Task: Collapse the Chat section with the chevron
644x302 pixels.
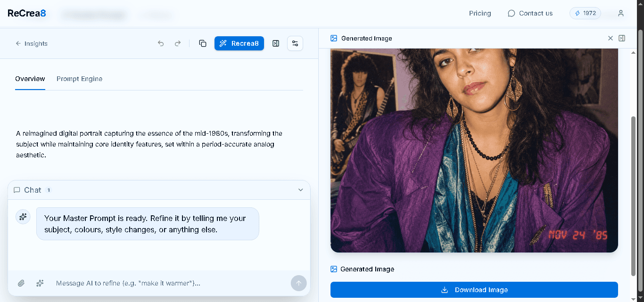Action: click(x=301, y=190)
